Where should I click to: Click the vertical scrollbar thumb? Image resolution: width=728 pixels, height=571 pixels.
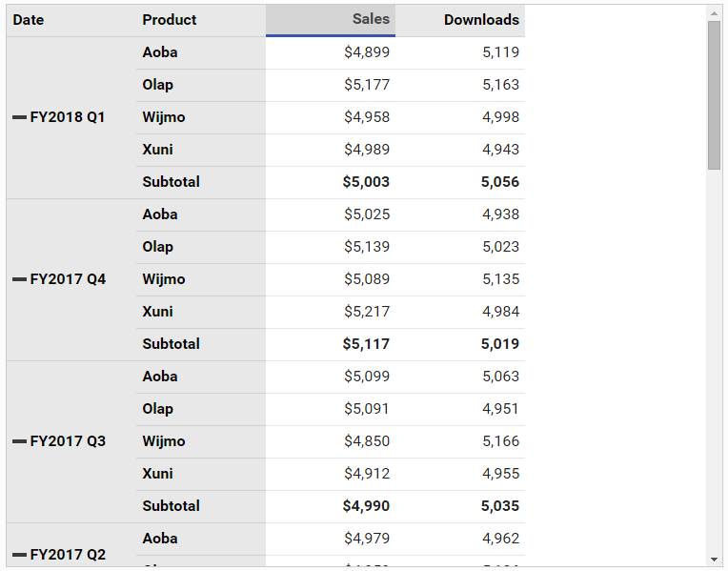tap(714, 95)
